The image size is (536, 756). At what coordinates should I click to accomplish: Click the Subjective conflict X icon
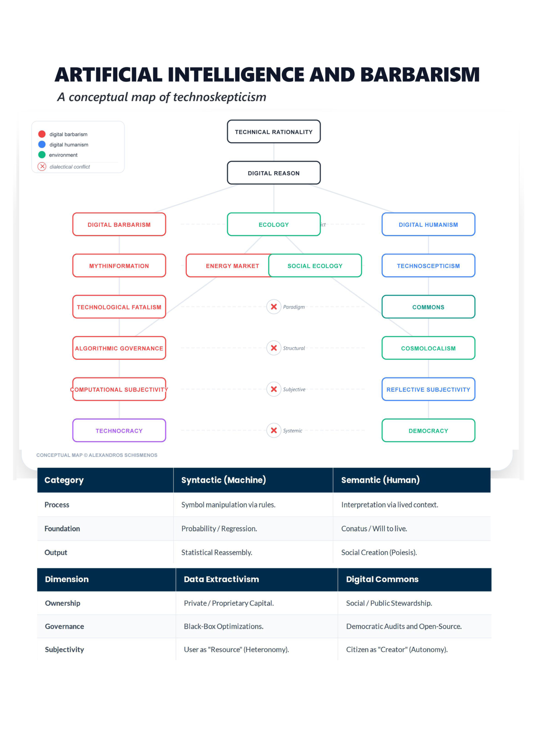[274, 389]
